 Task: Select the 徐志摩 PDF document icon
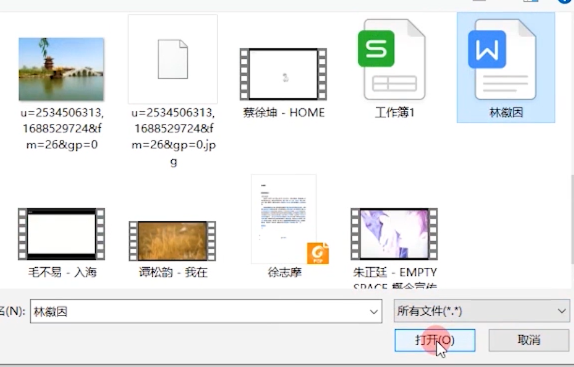(x=289, y=219)
